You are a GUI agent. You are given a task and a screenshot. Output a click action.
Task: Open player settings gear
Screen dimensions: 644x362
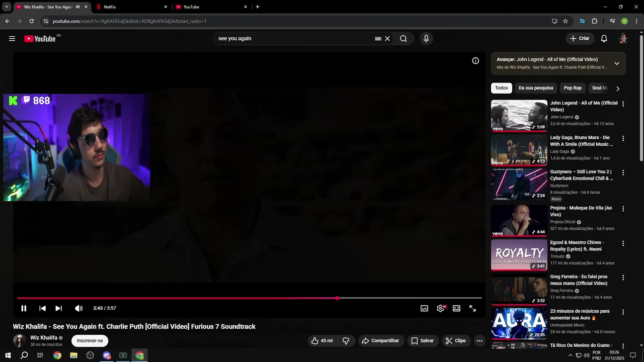click(x=440, y=308)
